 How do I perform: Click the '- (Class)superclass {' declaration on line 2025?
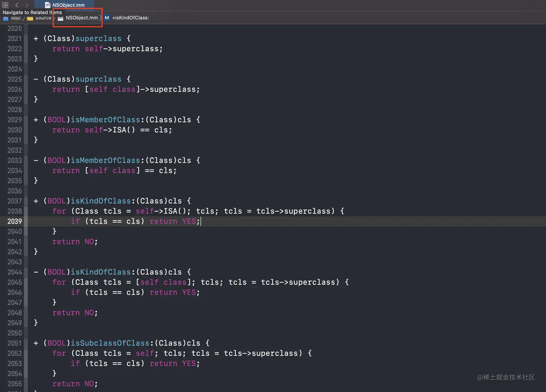[82, 79]
